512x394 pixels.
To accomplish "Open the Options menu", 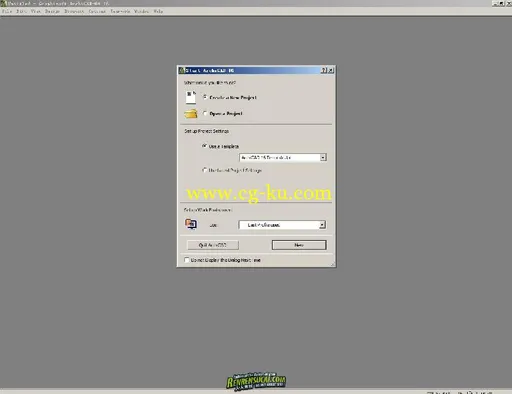I will click(97, 11).
